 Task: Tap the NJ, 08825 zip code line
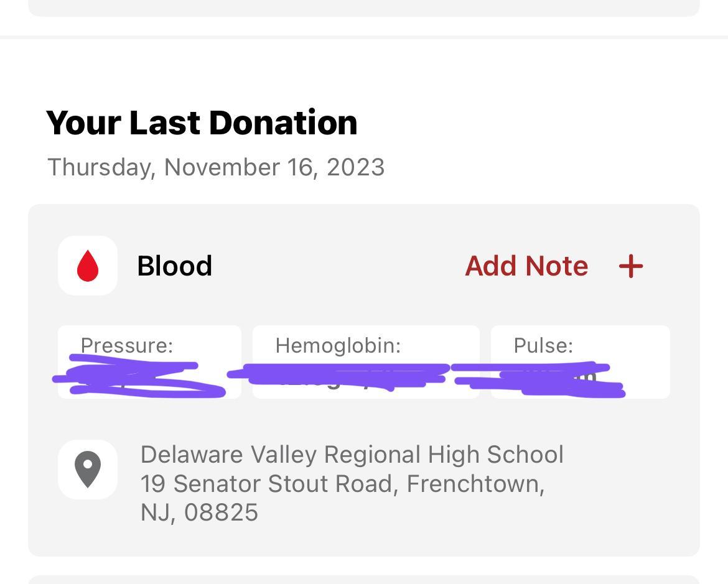[x=199, y=512]
